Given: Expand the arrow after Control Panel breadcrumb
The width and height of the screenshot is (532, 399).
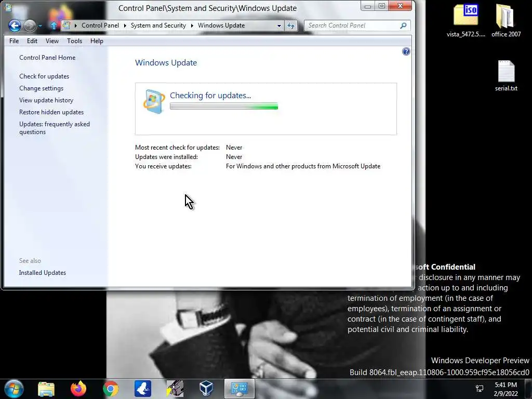Looking at the screenshot, I should pos(125,25).
